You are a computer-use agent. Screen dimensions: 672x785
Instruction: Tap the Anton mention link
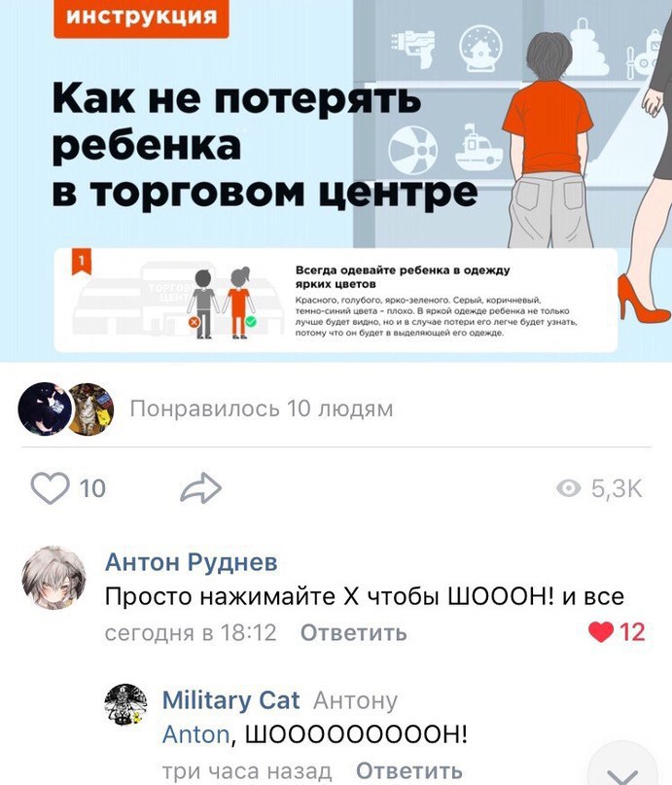(x=196, y=734)
